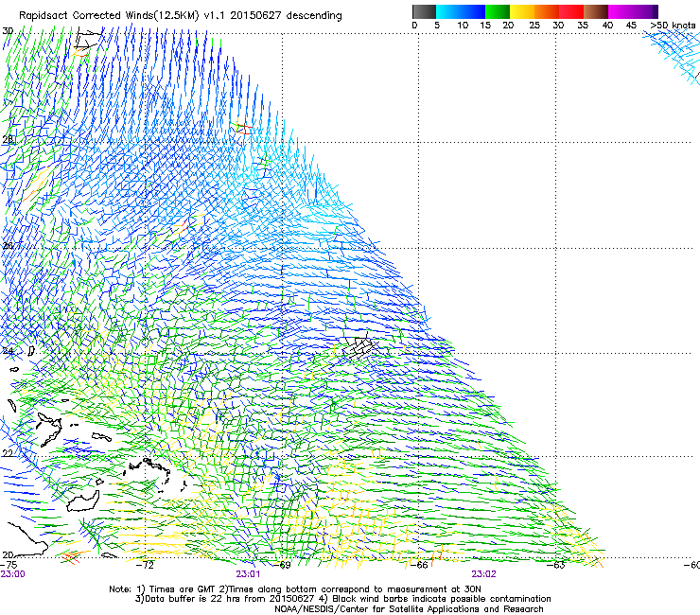Click the black contaminated wind barbs cluster
700x615 pixels.
(360, 346)
